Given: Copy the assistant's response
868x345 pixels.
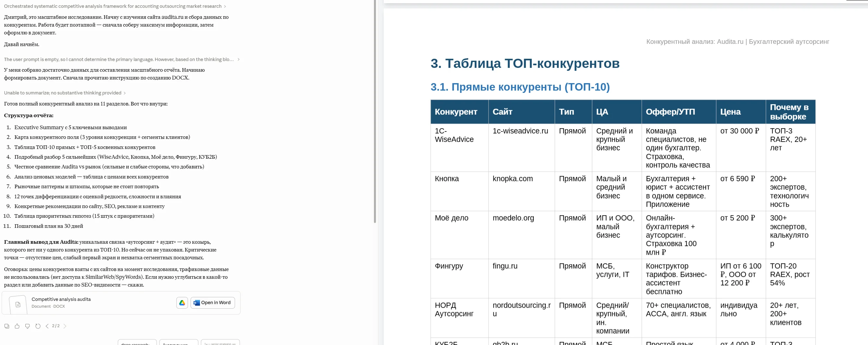Looking at the screenshot, I should (8, 326).
